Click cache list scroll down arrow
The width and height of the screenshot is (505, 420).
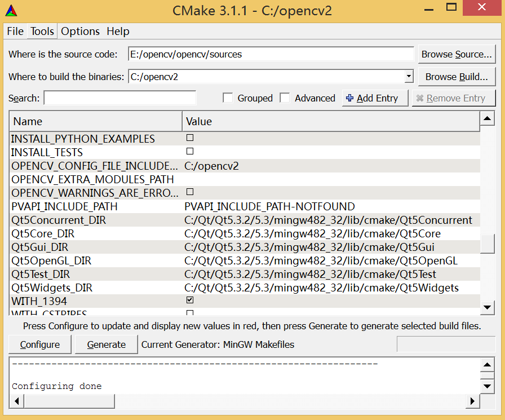point(488,307)
